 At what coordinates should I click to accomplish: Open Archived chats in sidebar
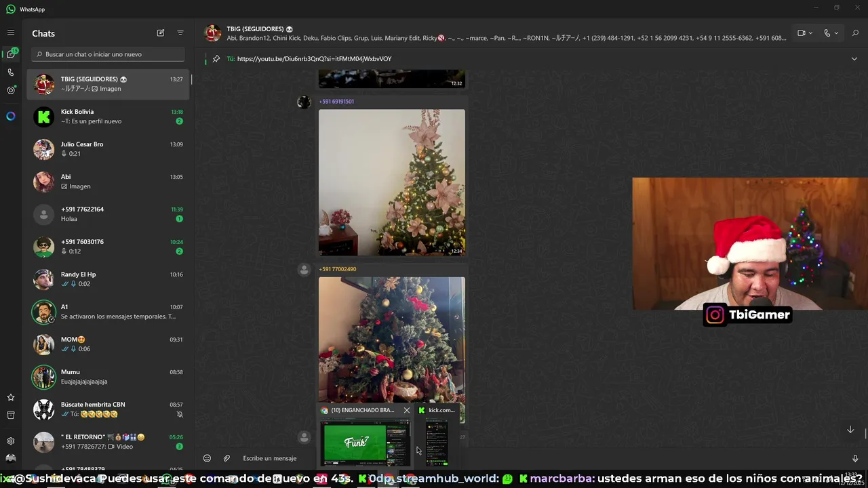[x=10, y=415]
